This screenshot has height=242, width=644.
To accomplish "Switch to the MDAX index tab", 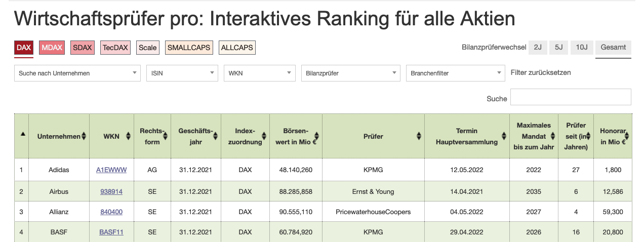I will point(52,48).
